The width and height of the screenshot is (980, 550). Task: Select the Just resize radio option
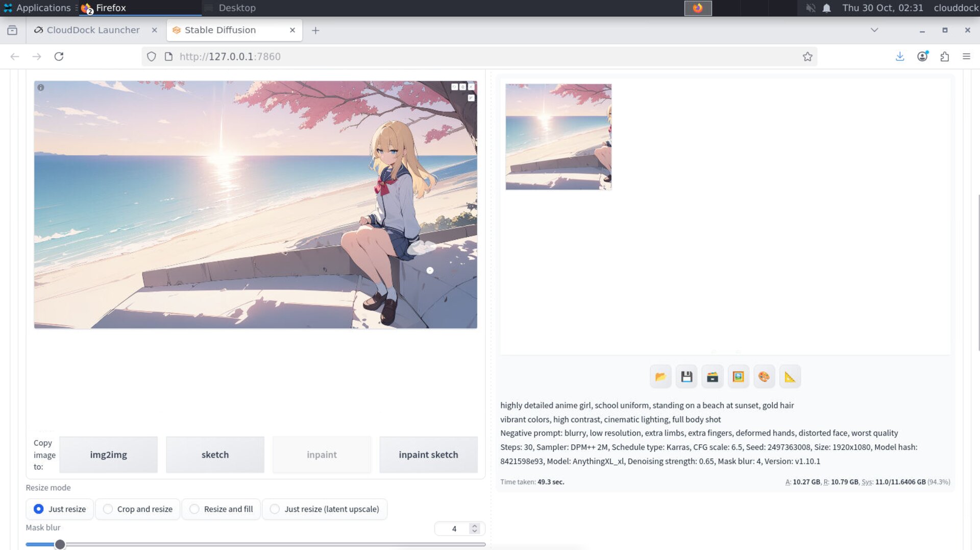pos(39,509)
